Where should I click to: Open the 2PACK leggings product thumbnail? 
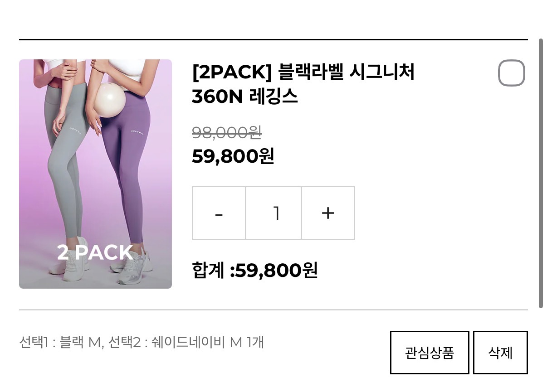pyautogui.click(x=95, y=174)
